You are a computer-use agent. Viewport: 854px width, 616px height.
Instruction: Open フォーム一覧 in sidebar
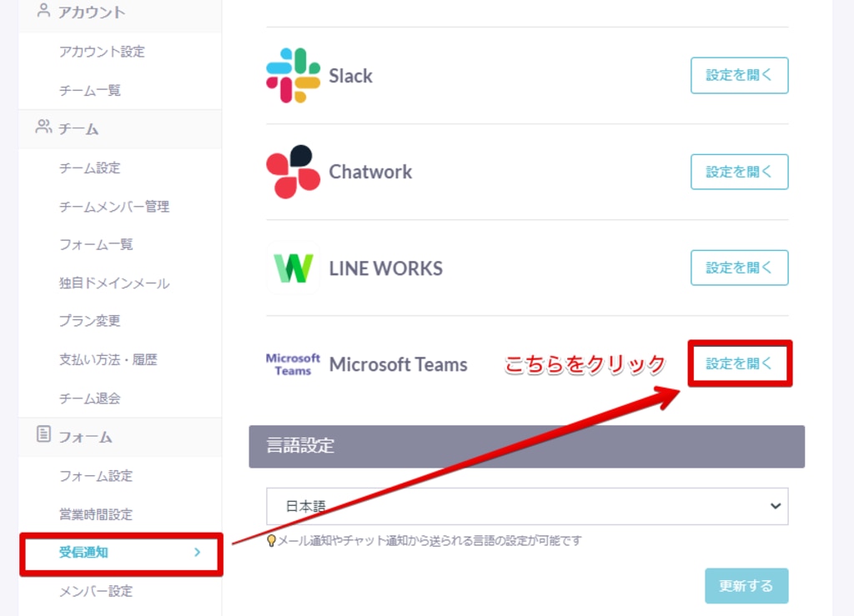[96, 245]
